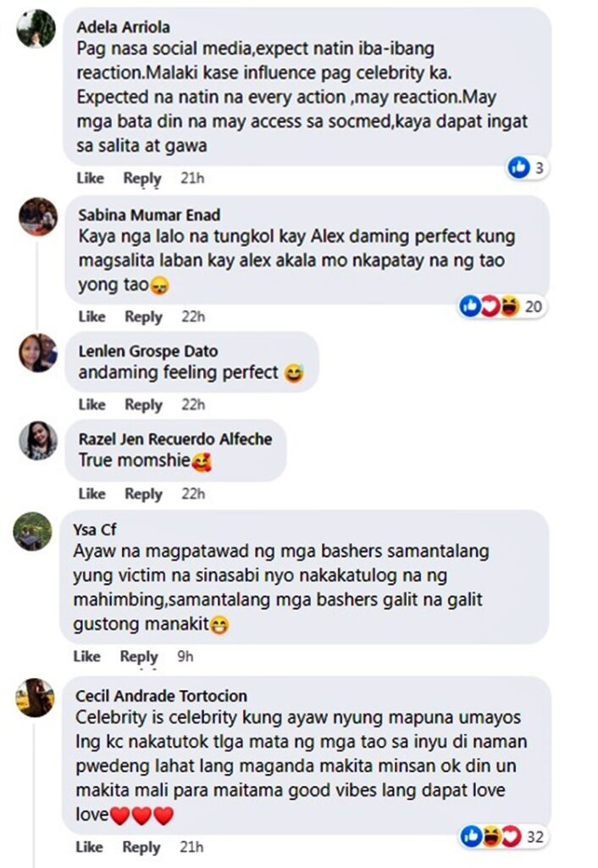Reply to Razel Jen Recuerdo Alfeche's comment

click(x=143, y=493)
